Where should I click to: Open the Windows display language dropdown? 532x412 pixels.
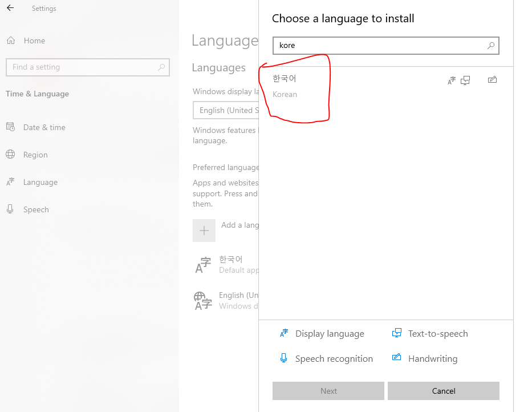click(x=226, y=110)
